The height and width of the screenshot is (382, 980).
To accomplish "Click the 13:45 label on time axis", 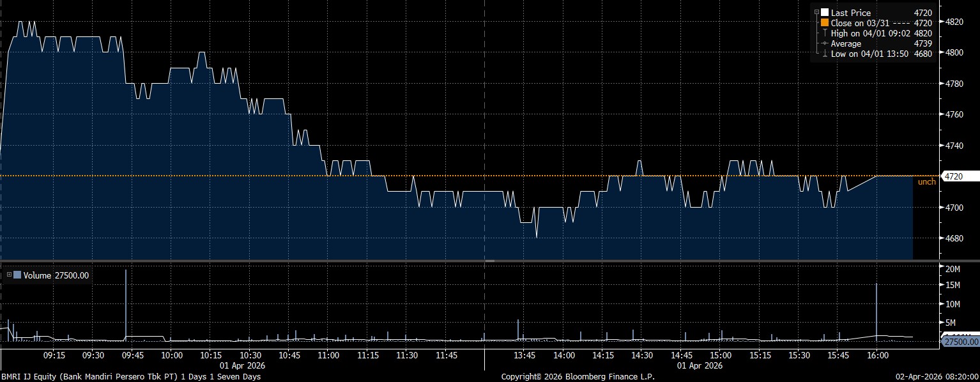I will coord(524,355).
